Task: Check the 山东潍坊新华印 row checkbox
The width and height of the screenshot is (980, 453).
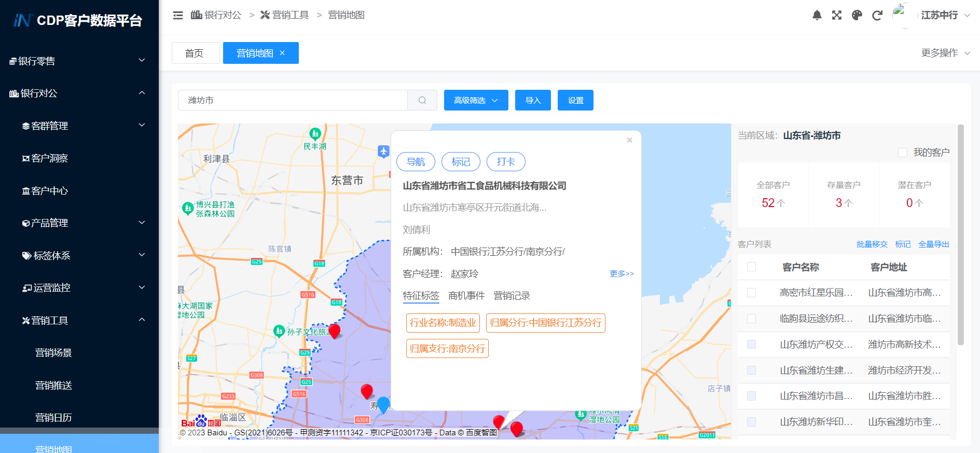Action: coord(751,422)
